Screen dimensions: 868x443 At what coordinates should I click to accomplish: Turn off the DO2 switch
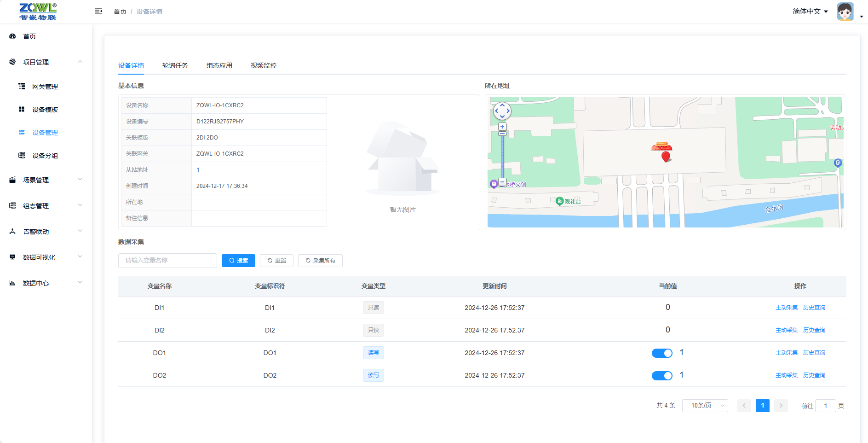pyautogui.click(x=662, y=376)
